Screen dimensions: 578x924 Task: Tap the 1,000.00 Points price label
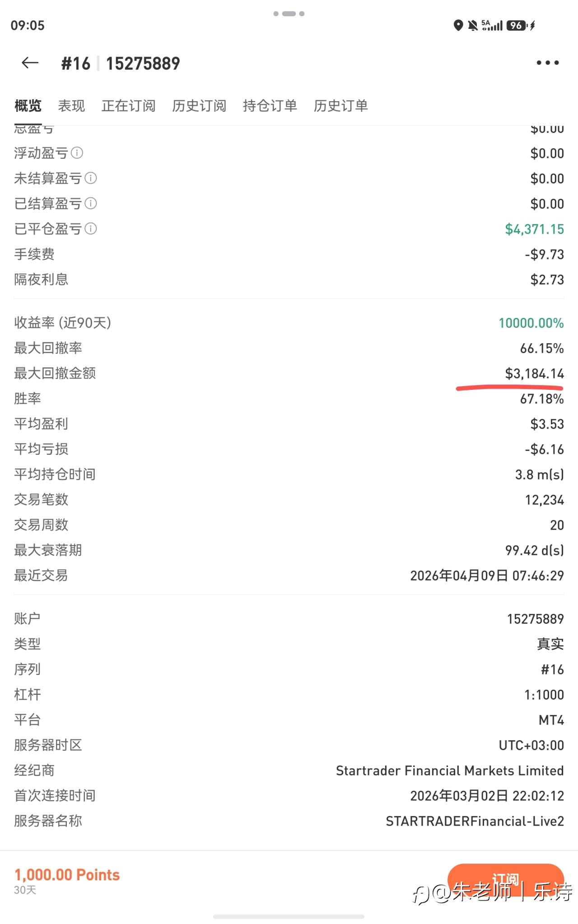67,875
